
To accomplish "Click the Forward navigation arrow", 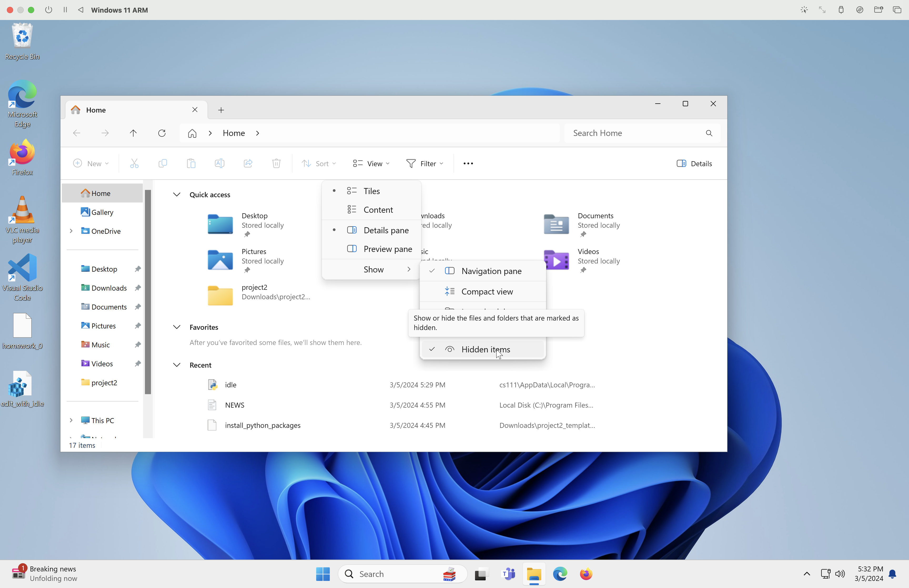I will (x=105, y=133).
